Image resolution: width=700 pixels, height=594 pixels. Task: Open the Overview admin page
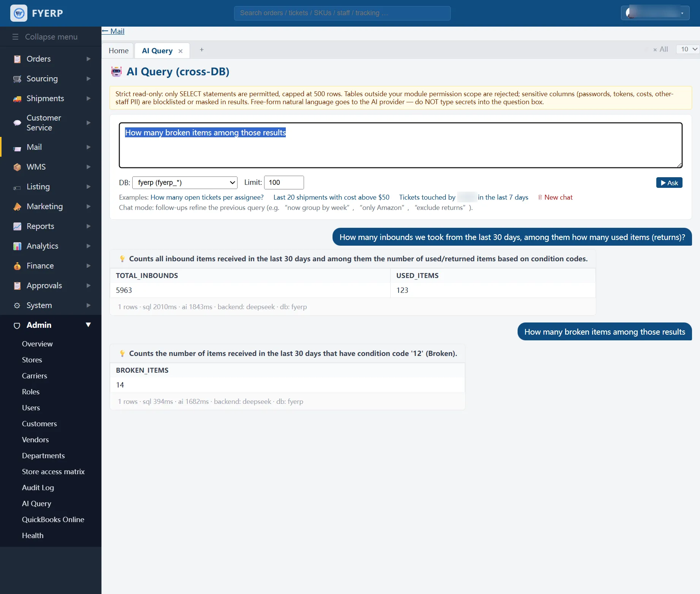37,344
